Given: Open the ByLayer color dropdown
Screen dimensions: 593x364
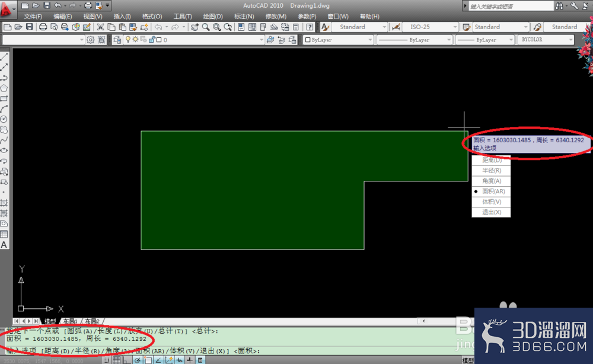Looking at the screenshot, I should tap(339, 40).
